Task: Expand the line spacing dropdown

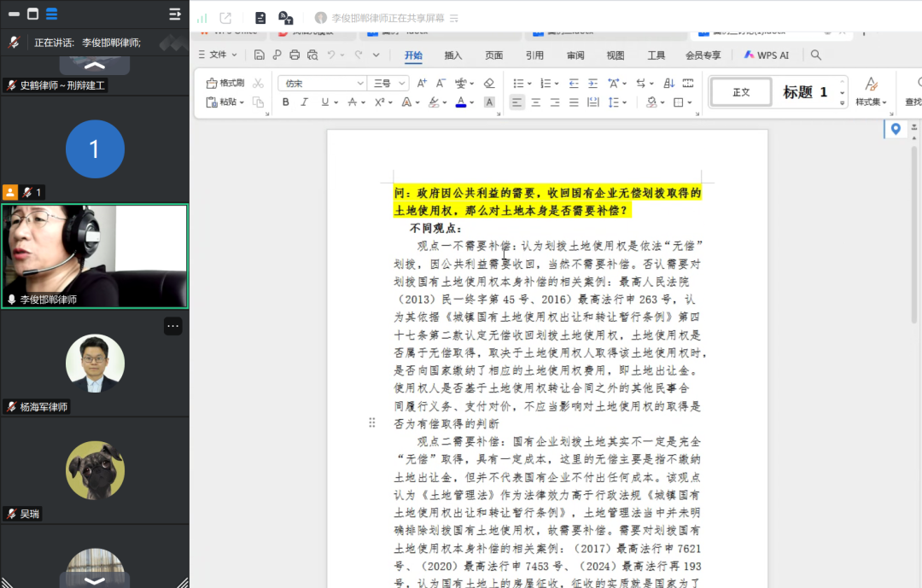Action: (624, 102)
